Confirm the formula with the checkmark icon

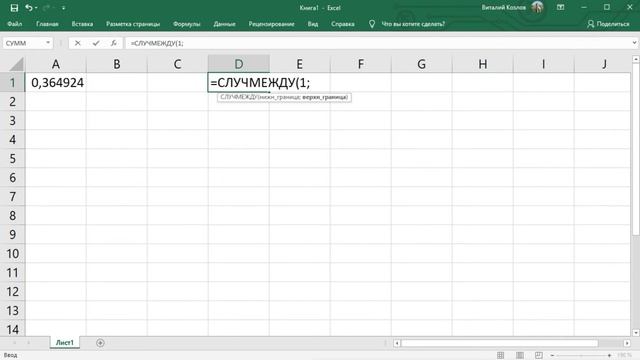coord(96,43)
